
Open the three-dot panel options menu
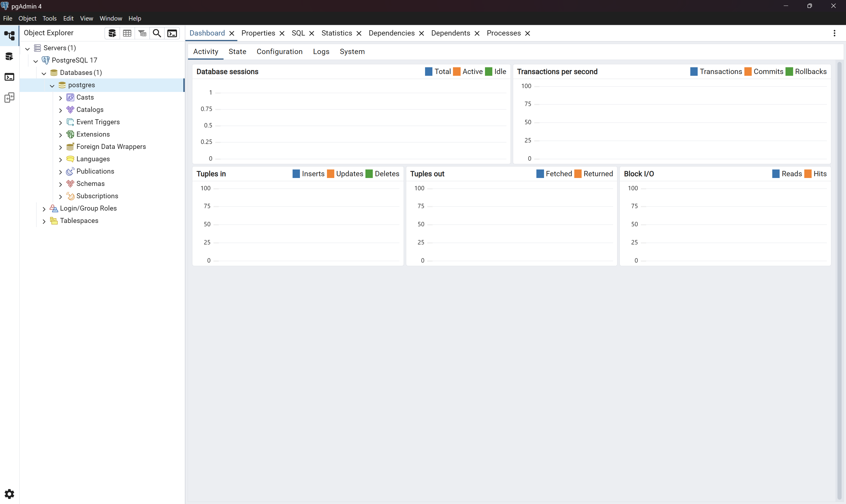click(834, 33)
